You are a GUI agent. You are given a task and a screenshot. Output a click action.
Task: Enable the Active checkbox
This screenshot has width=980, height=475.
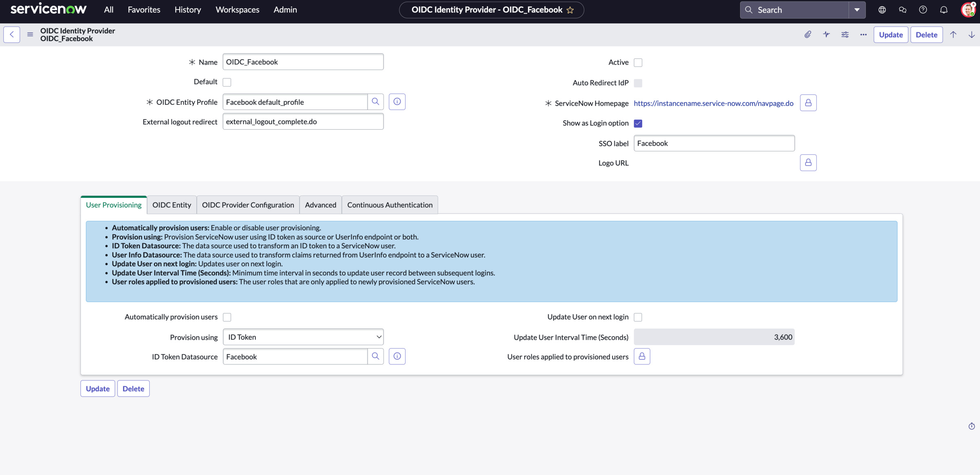(638, 62)
